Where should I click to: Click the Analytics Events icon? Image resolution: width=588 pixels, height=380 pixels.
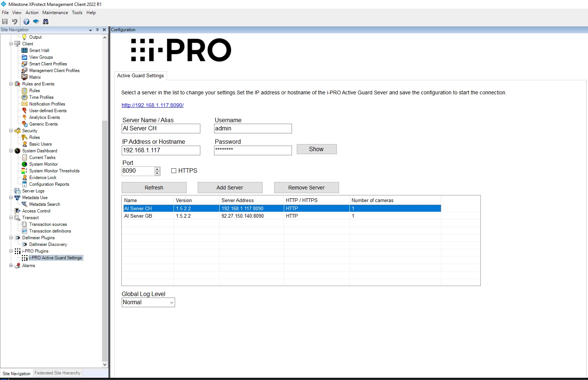coord(24,117)
